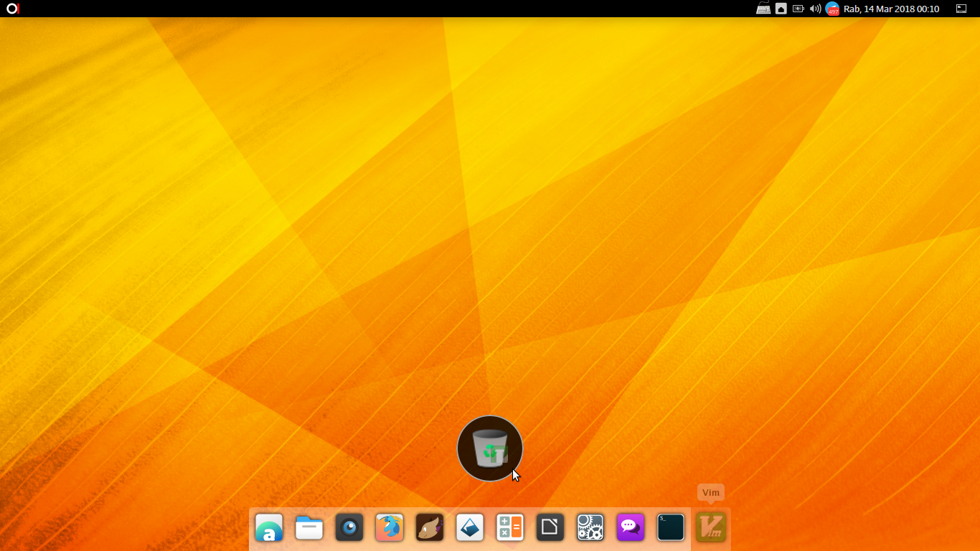Open the blue mountain image app
Screen dimensions: 980x551
[470, 528]
